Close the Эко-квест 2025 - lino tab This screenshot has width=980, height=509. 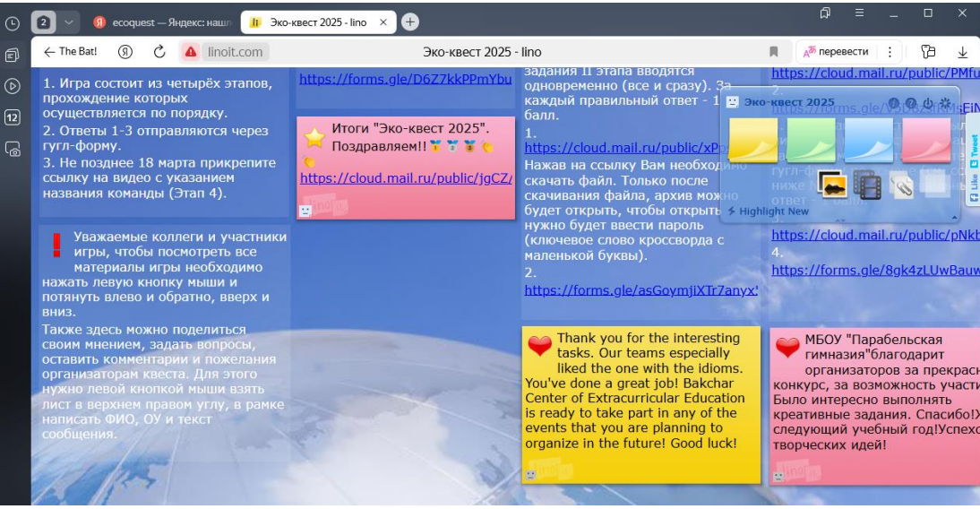pos(383,22)
